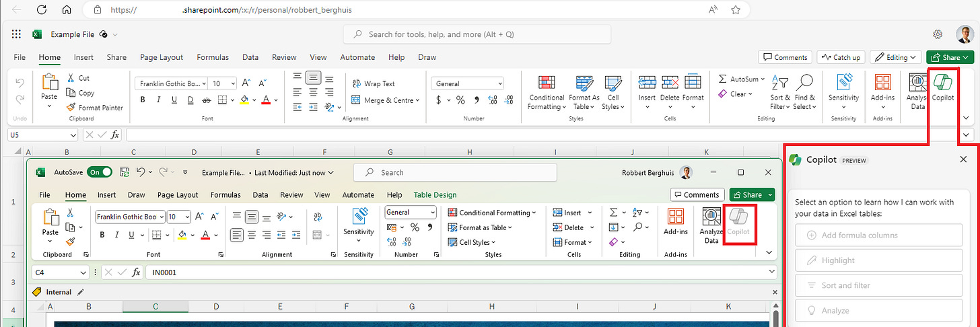
Task: Click the Catch up button
Action: coord(841,57)
